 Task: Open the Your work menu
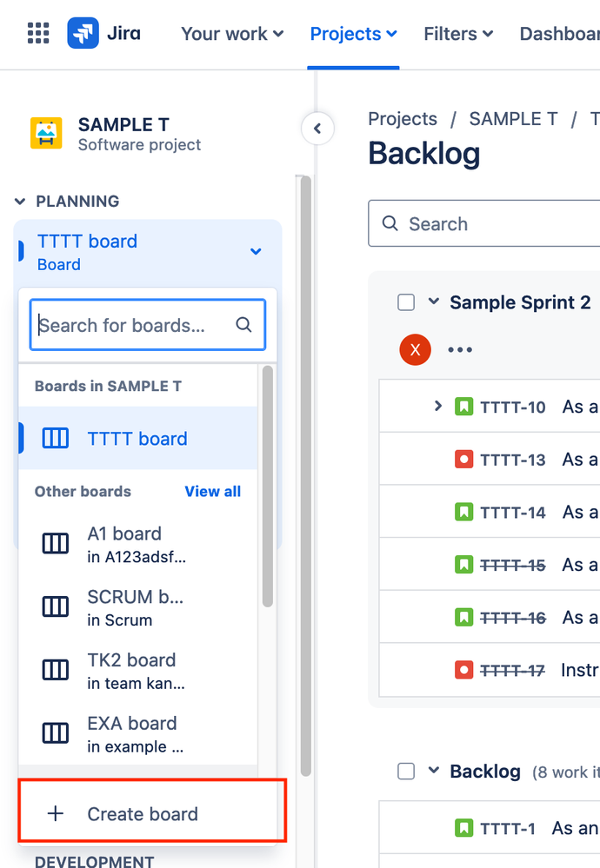click(233, 34)
